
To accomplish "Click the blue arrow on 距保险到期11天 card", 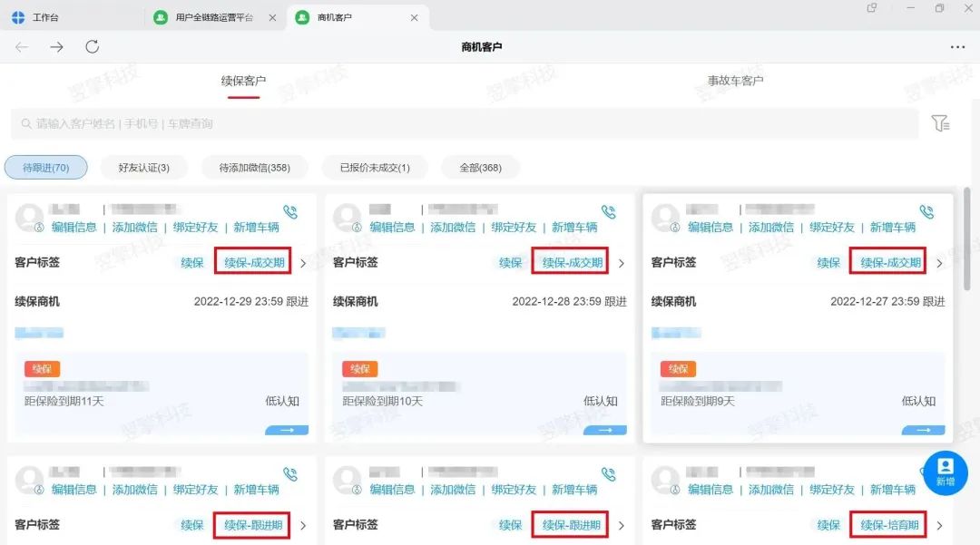I will click(287, 431).
